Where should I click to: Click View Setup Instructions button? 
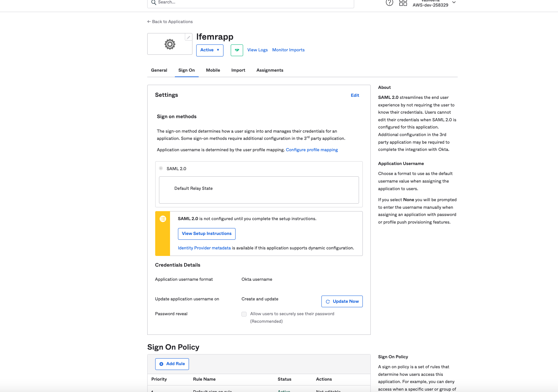click(207, 234)
